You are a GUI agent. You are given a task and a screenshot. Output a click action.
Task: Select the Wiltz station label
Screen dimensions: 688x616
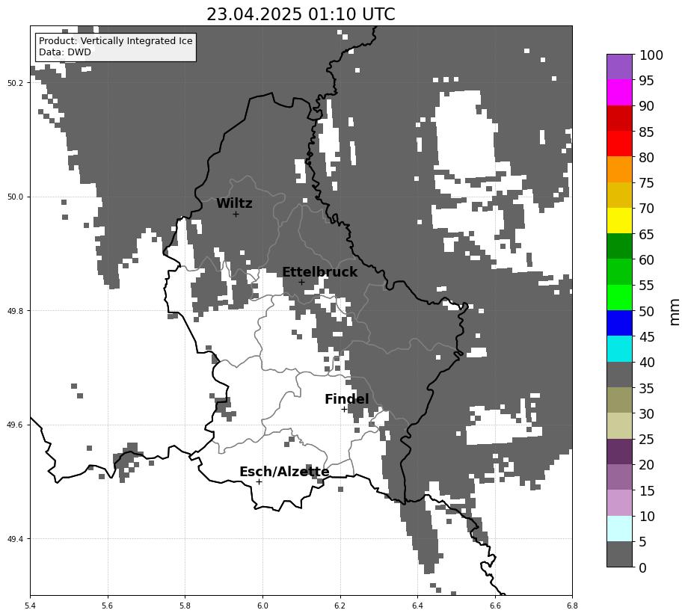point(234,203)
